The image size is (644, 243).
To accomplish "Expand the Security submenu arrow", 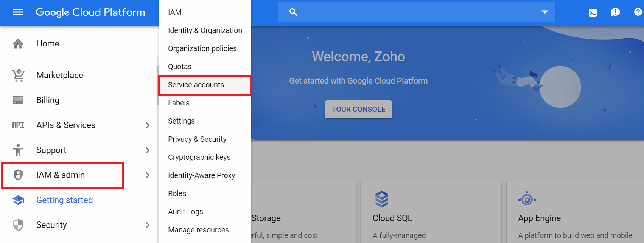I will (x=148, y=225).
